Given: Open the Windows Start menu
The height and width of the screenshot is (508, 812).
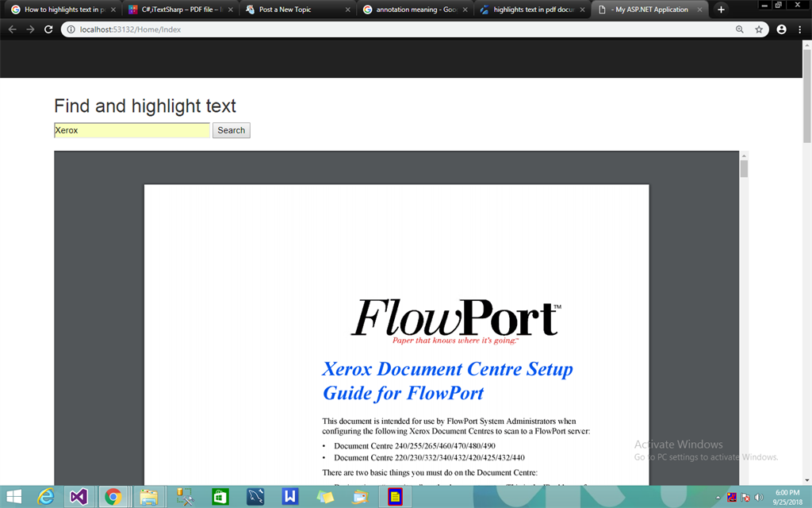Looking at the screenshot, I should pyautogui.click(x=14, y=497).
